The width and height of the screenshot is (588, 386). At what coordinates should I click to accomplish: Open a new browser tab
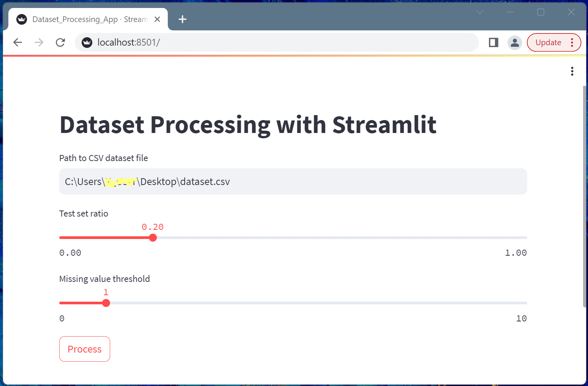pos(183,19)
